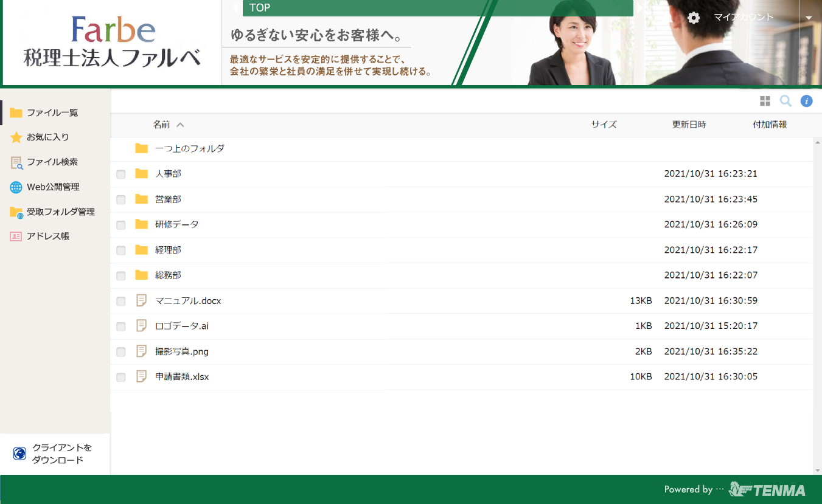Check the 人事部 row checkbox

pyautogui.click(x=121, y=174)
